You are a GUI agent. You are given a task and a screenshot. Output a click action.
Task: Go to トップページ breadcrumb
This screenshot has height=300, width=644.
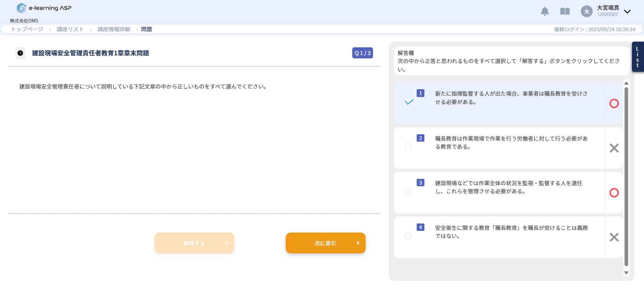[27, 29]
